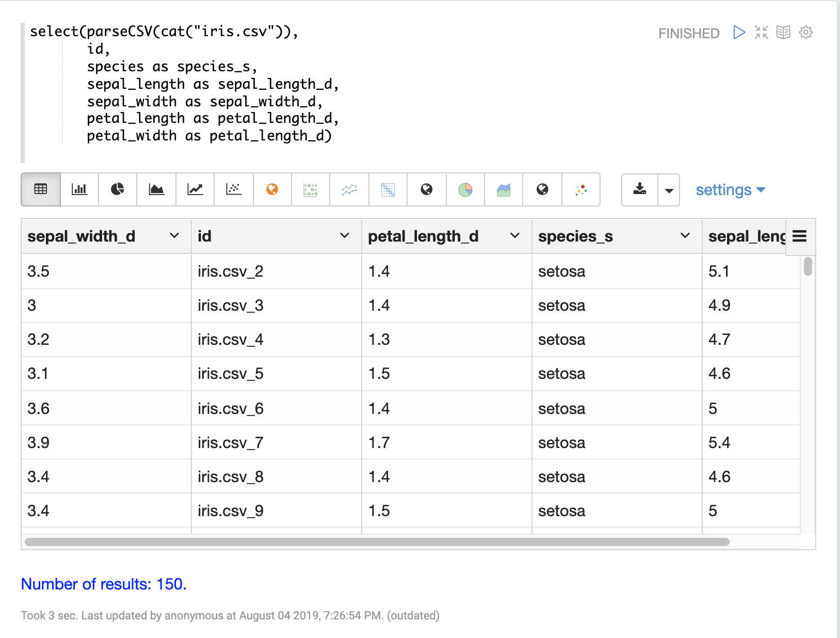
Task: Select table view display mode
Action: (41, 189)
